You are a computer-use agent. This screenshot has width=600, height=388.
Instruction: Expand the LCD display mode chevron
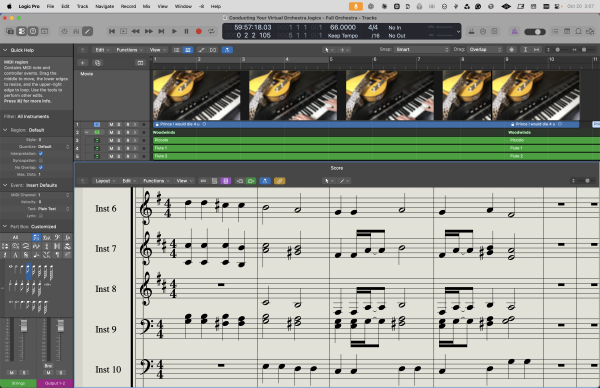tap(458, 32)
